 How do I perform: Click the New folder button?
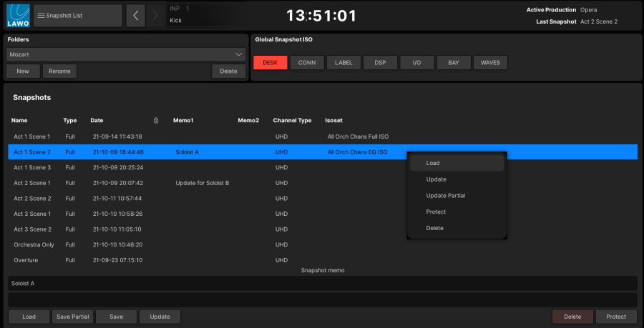tap(23, 71)
